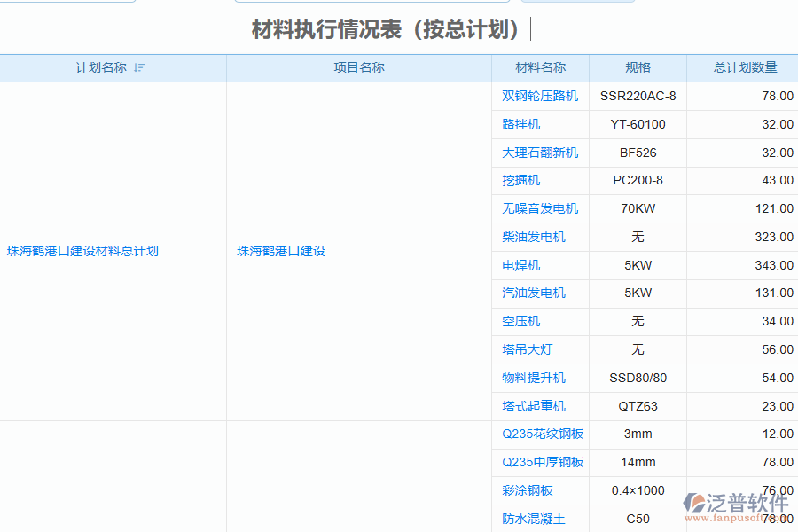Click the 双钢轮压路机 material link
The height and width of the screenshot is (532, 798).
(x=540, y=96)
